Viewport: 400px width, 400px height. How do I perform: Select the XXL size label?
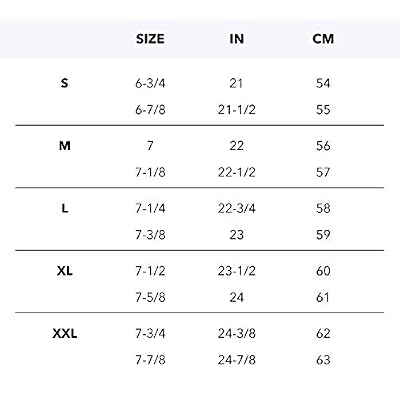click(65, 333)
